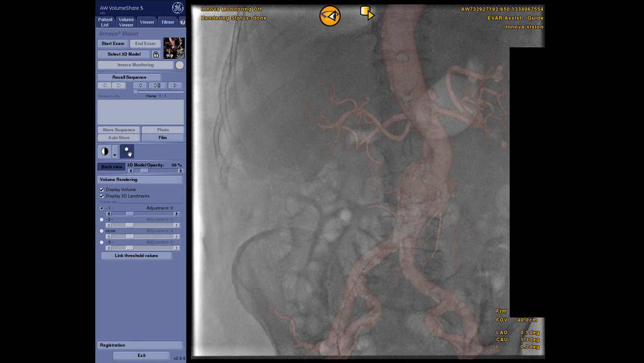The image size is (644, 363).
Task: Click right arrow of threshold 1 slider
Action: (x=177, y=214)
